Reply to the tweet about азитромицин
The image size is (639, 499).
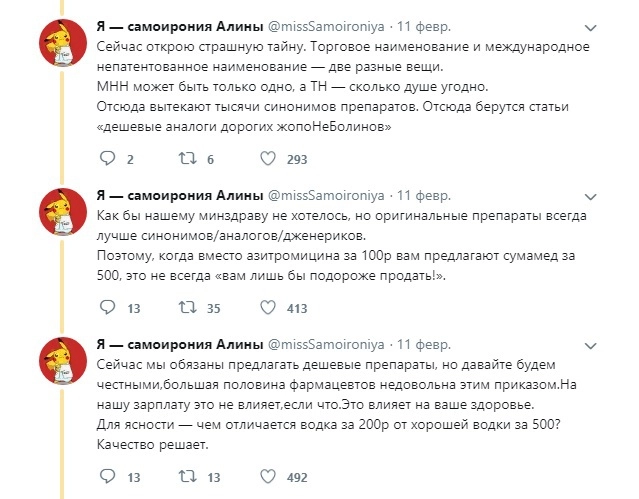tap(107, 309)
